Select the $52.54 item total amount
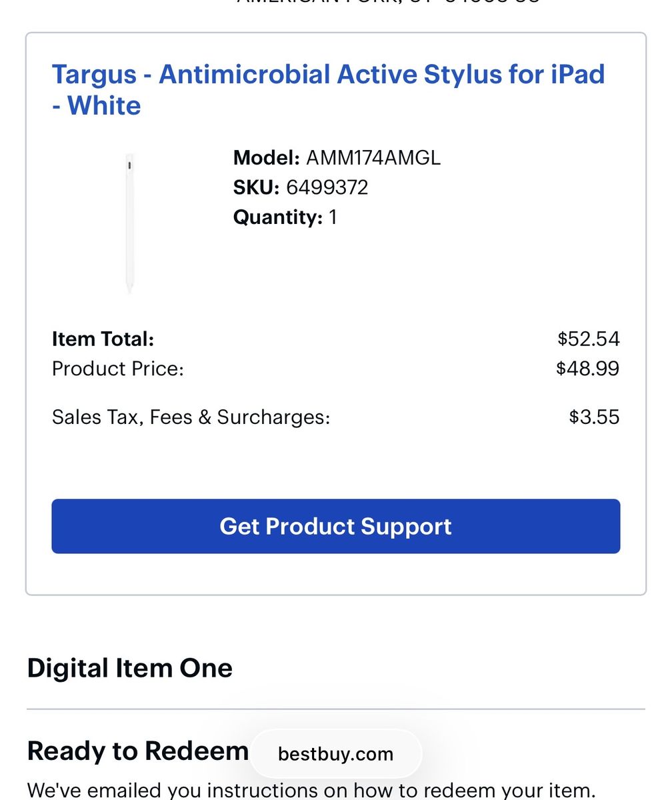Viewport: 672px width, 800px height. pyautogui.click(x=589, y=339)
